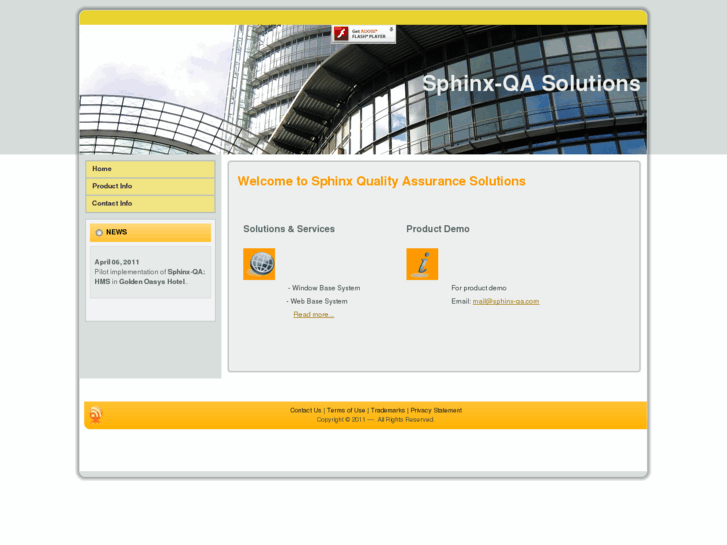The height and width of the screenshot is (545, 727).
Task: Click the mail@sphinx-qa.com email link
Action: click(x=506, y=301)
